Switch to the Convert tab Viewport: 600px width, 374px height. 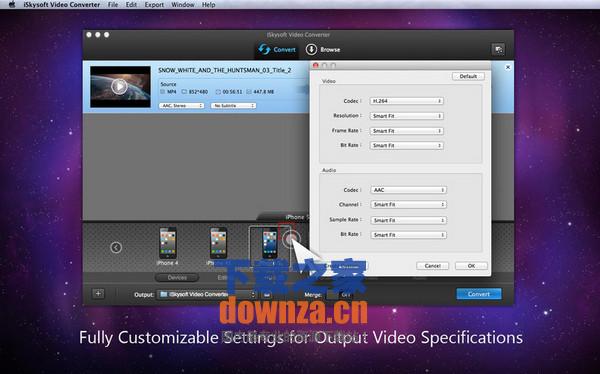pyautogui.click(x=277, y=50)
